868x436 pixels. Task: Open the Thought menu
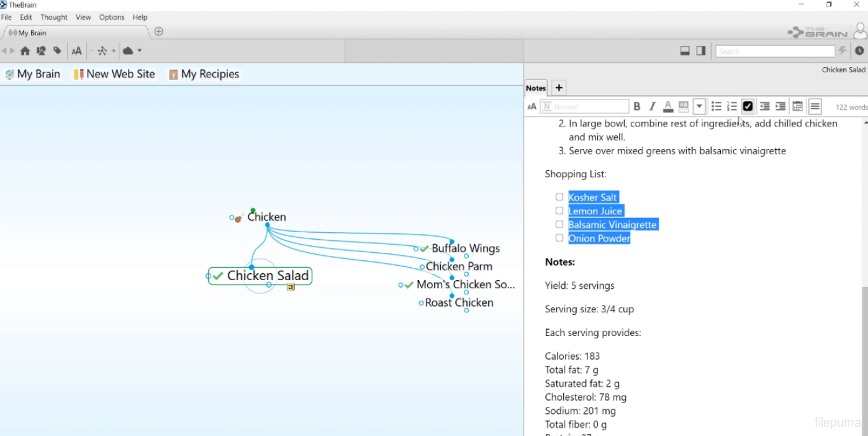coord(54,17)
